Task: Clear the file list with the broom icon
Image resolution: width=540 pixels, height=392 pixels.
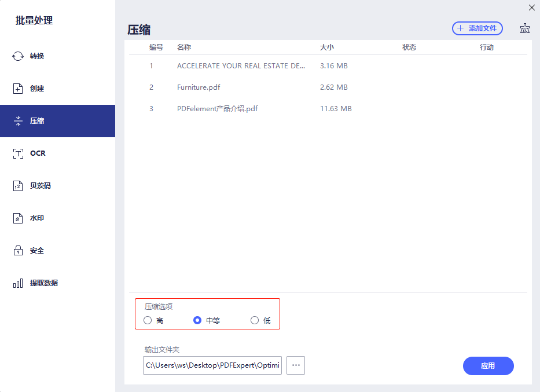Action: [524, 28]
